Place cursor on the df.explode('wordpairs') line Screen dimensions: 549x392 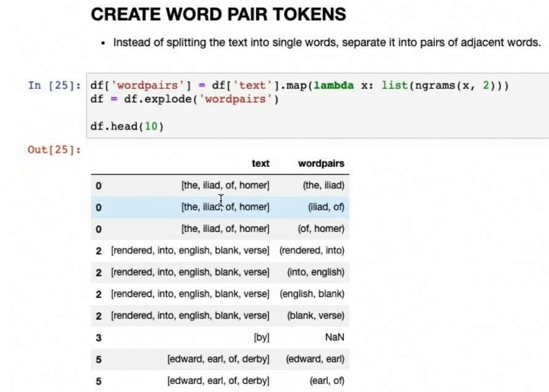coord(184,99)
